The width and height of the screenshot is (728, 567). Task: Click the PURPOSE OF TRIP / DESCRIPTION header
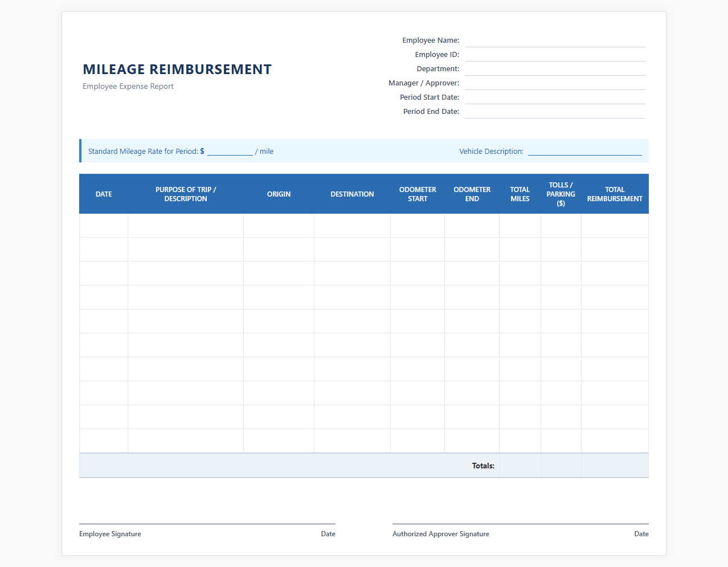(x=186, y=194)
